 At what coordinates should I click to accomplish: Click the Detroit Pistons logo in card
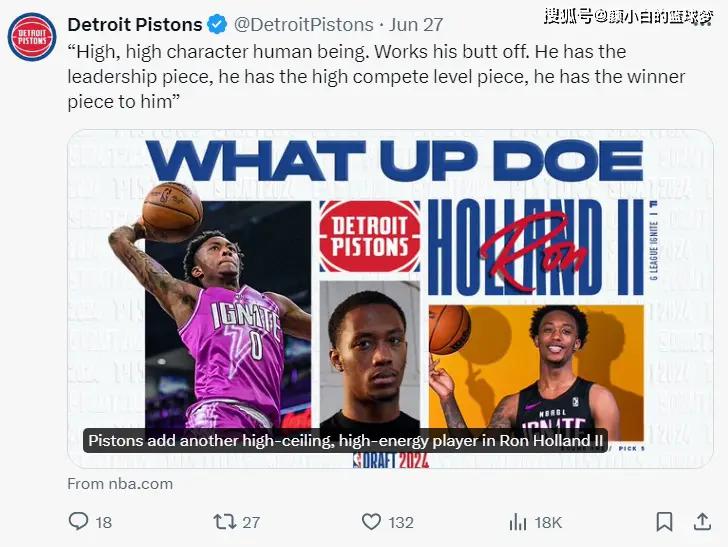369,236
